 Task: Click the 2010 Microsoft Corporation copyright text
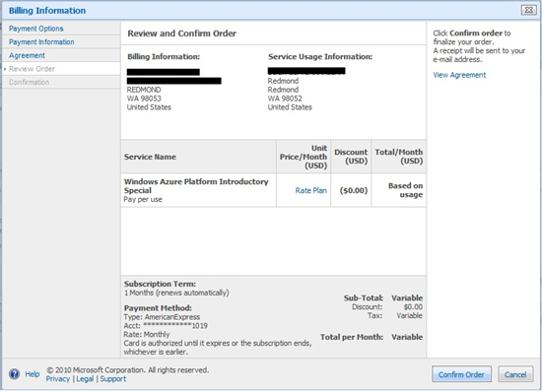tap(127, 370)
